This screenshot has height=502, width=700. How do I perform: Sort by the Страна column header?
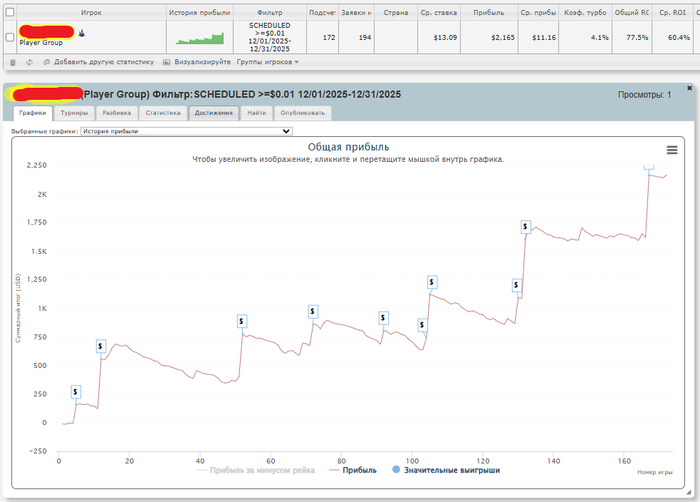pos(396,13)
